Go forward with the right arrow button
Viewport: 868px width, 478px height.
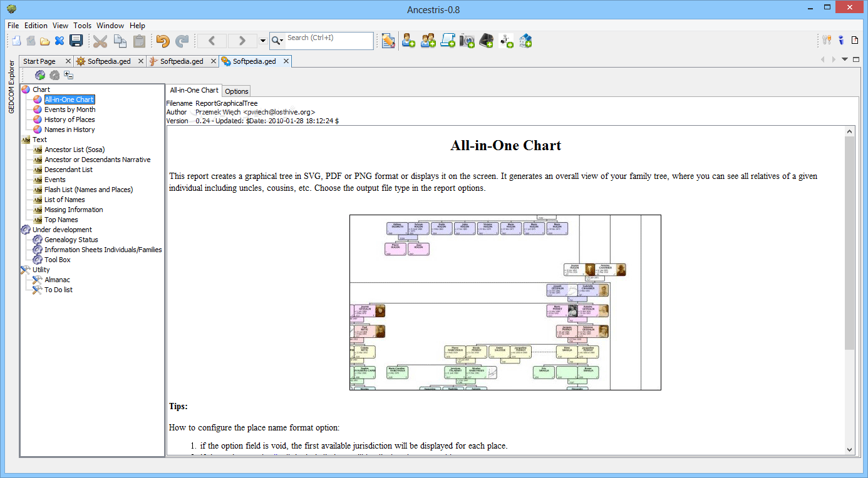(242, 41)
